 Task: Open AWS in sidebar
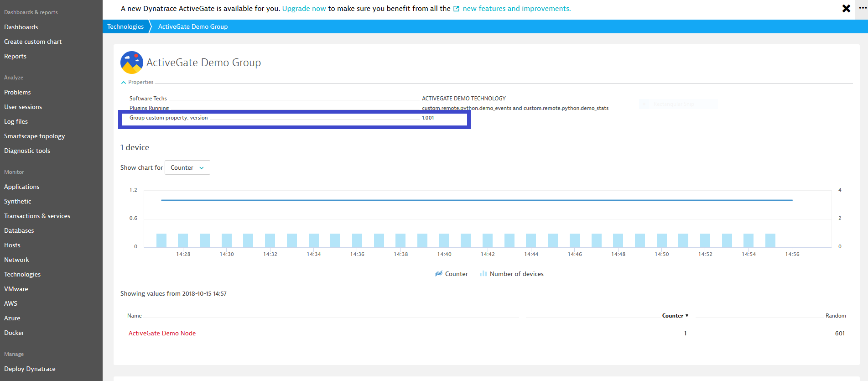tap(10, 303)
